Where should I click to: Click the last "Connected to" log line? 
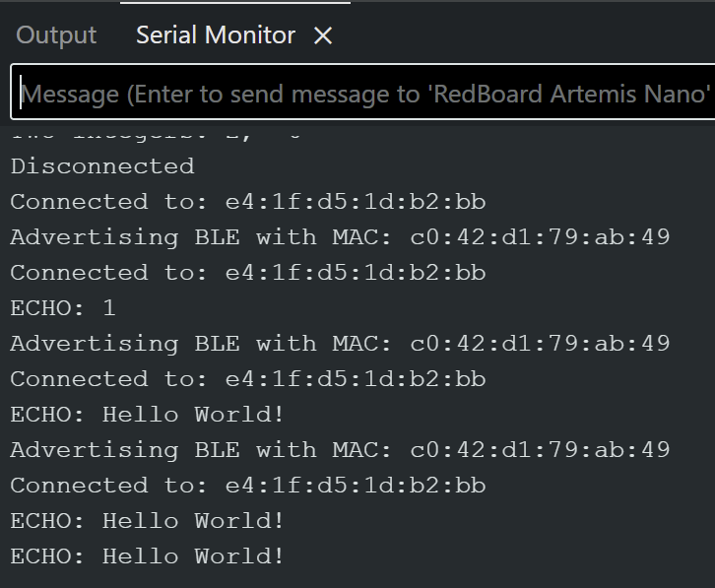(x=248, y=486)
